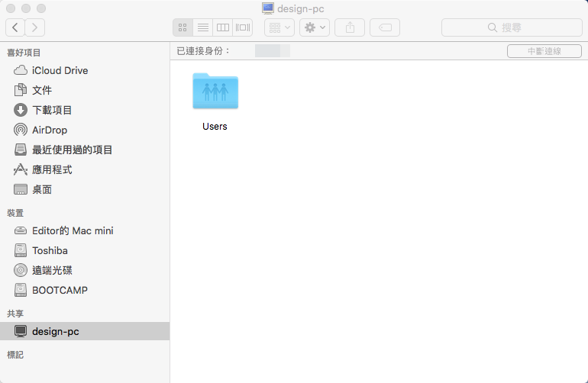Select the BOOTCAMP volume
The image size is (588, 383).
tap(85, 290)
